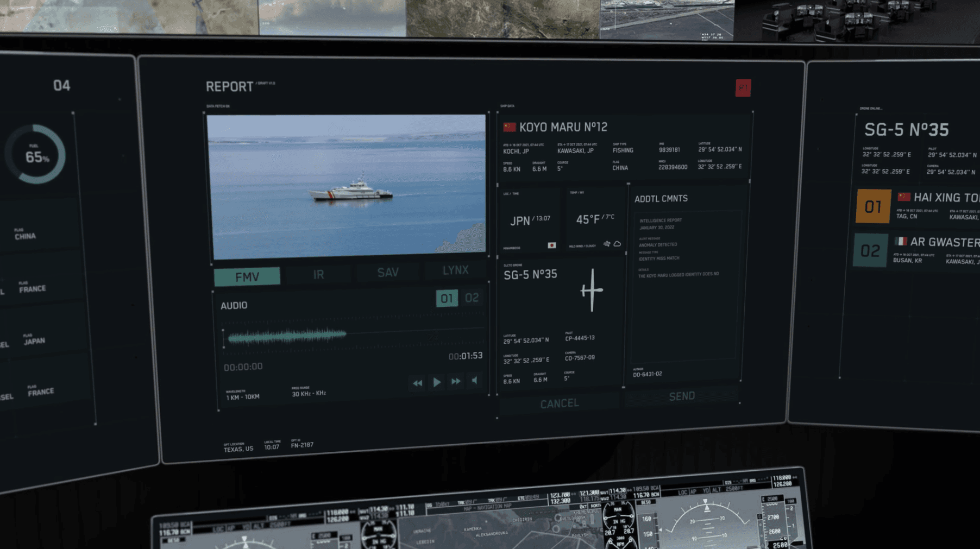The height and width of the screenshot is (549, 980).
Task: Switch to the FMV video tab
Action: pyautogui.click(x=247, y=276)
